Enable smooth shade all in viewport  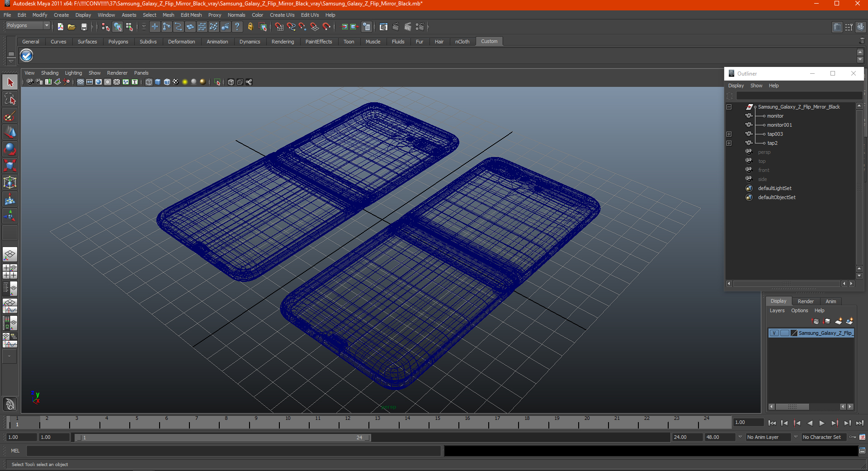click(157, 82)
